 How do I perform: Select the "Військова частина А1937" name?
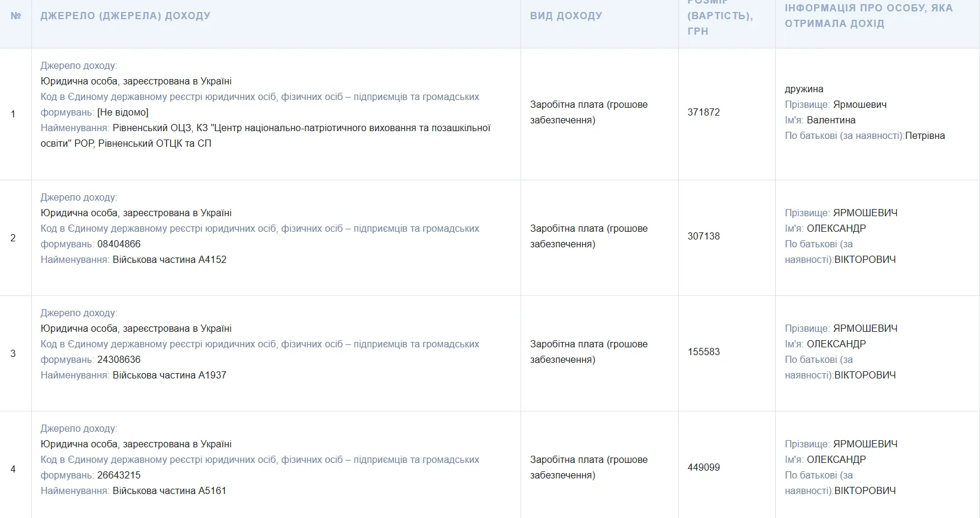tap(169, 375)
